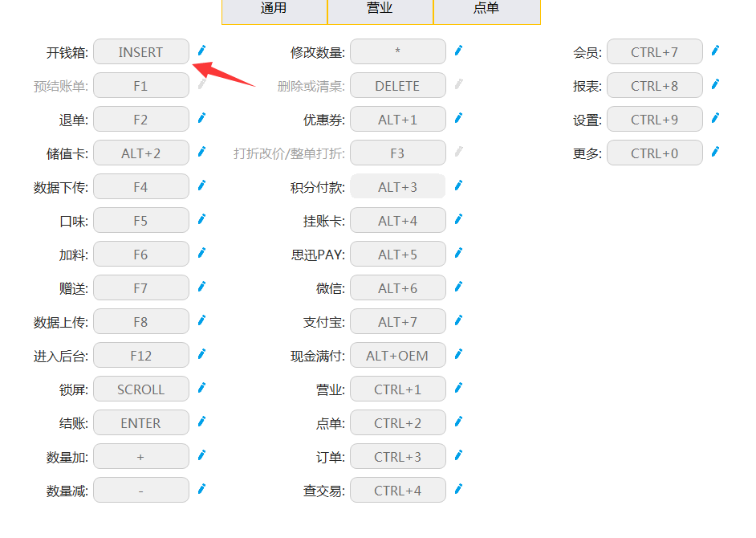Click the CTRL+0 field for 更多
This screenshot has width=756, height=538.
pyautogui.click(x=655, y=153)
